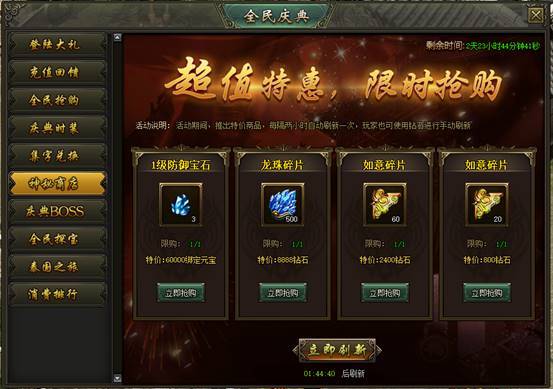Select the 庆典时装 tab

[56, 128]
